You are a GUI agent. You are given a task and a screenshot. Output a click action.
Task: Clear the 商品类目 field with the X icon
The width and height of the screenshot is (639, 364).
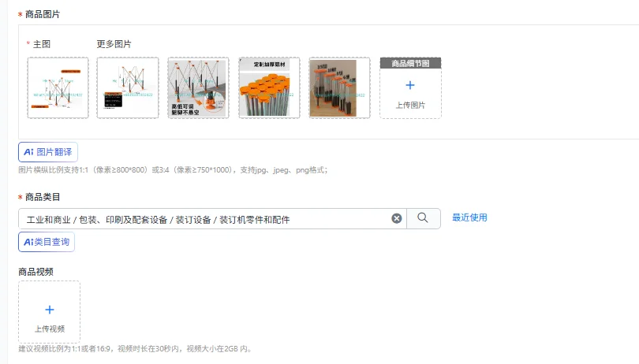[397, 218]
